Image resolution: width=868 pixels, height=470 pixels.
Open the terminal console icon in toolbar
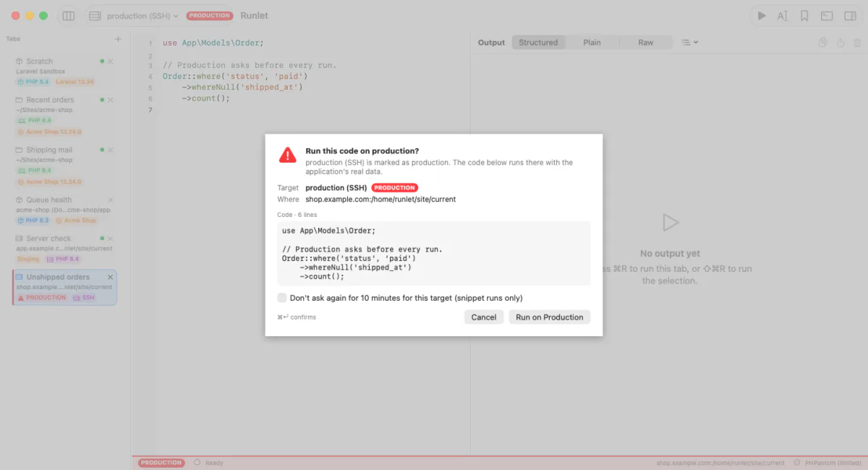827,16
